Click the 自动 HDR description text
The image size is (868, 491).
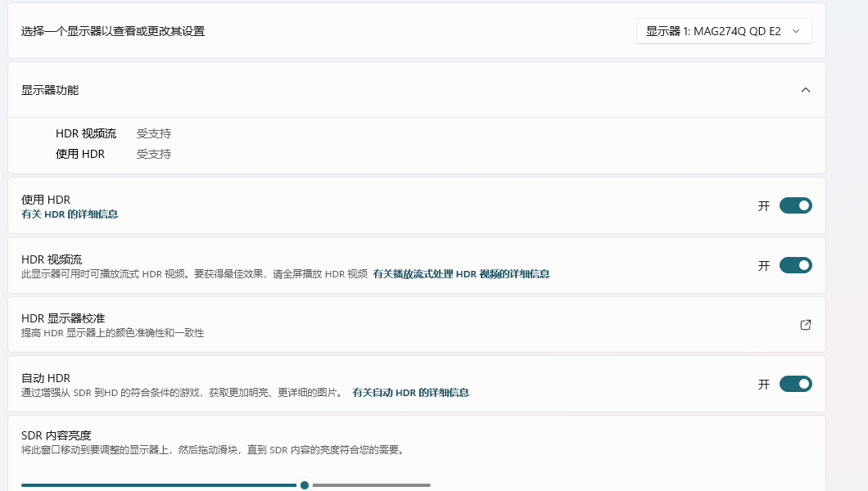[183, 393]
